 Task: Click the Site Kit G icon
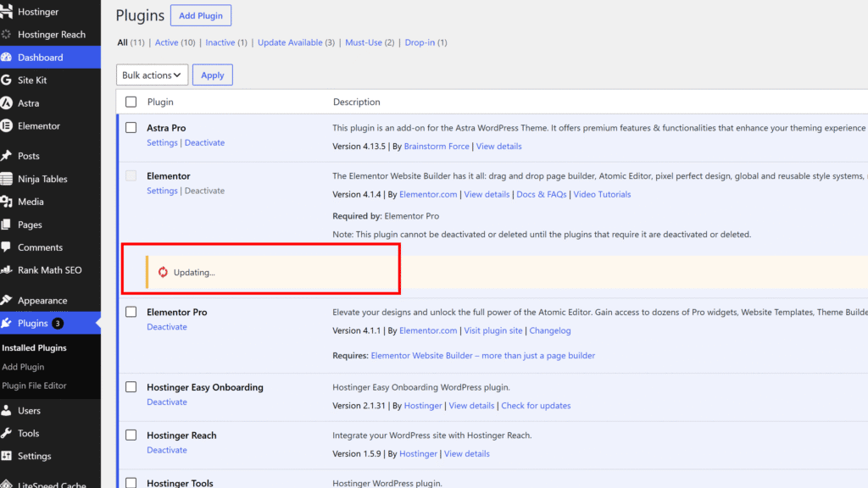coord(6,80)
